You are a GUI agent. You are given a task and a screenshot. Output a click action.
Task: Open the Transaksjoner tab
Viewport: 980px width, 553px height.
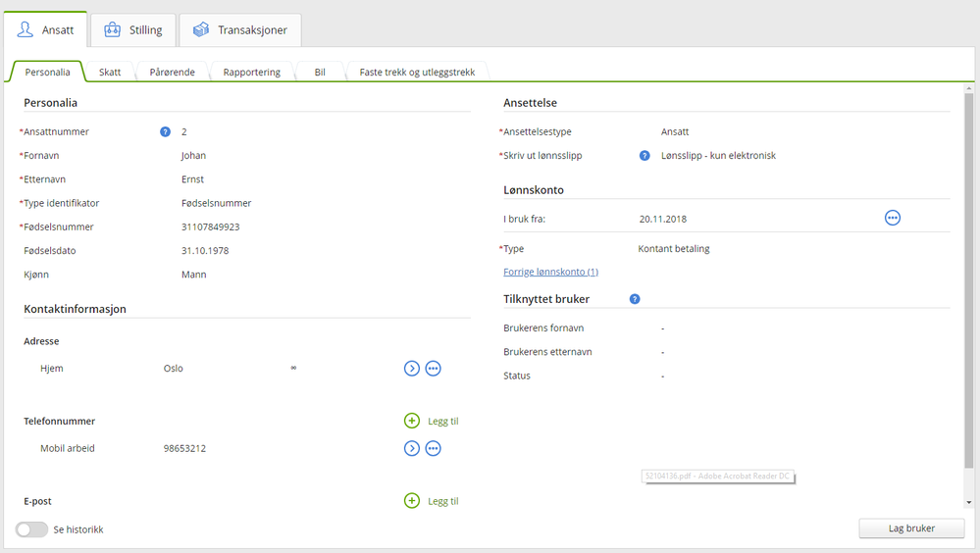tap(240, 30)
